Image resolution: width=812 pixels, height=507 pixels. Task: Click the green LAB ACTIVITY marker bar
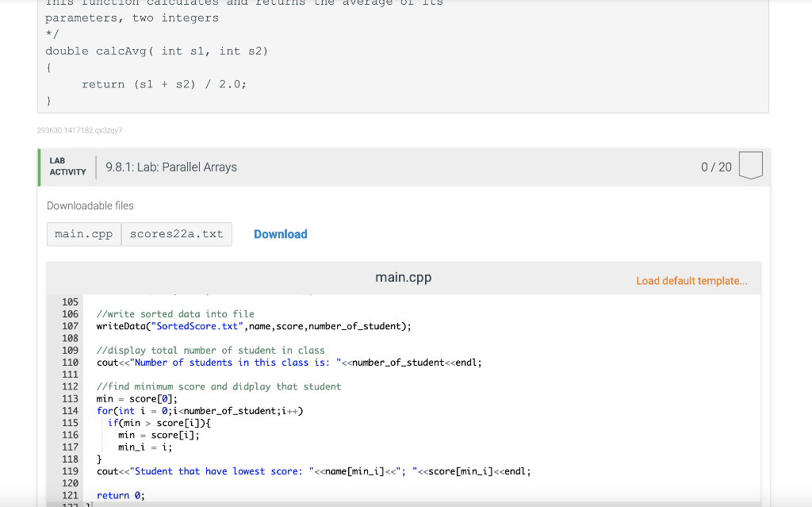(x=38, y=167)
